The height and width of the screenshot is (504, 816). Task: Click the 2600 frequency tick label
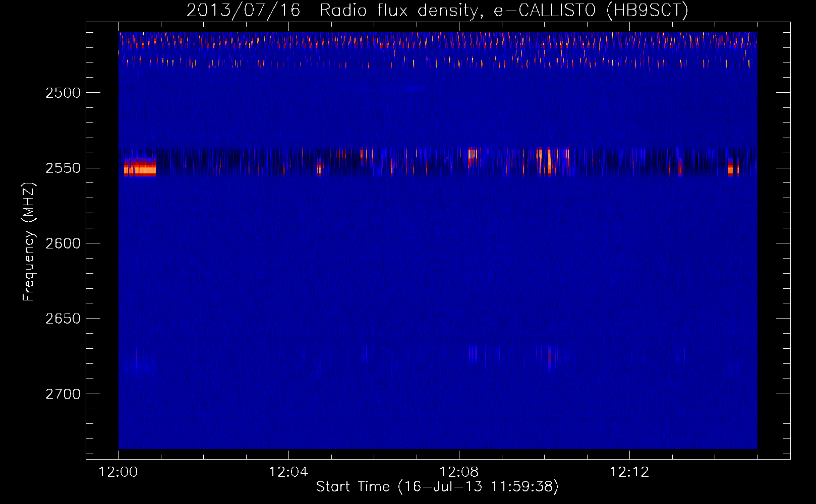click(63, 243)
